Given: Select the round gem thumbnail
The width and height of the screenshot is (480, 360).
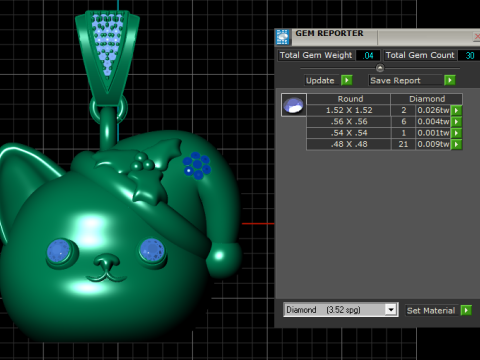Looking at the screenshot, I should tap(294, 105).
